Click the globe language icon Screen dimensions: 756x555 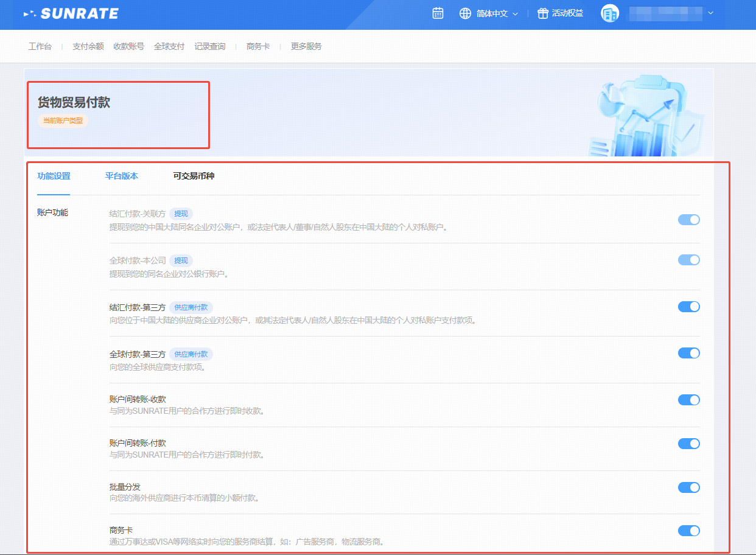[466, 13]
